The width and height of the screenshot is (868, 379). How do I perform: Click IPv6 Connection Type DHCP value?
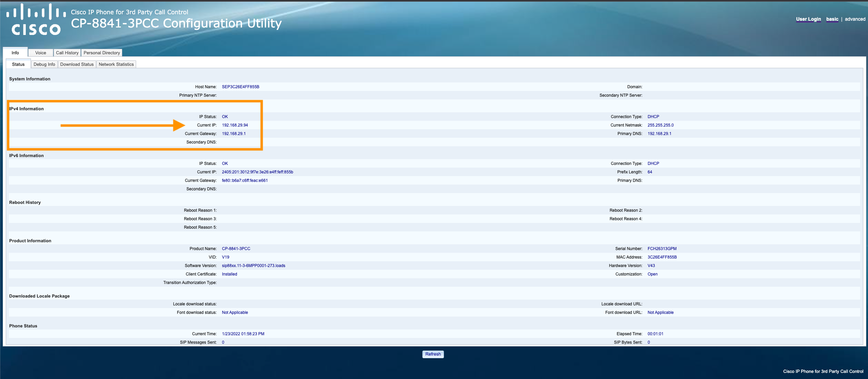click(x=653, y=164)
